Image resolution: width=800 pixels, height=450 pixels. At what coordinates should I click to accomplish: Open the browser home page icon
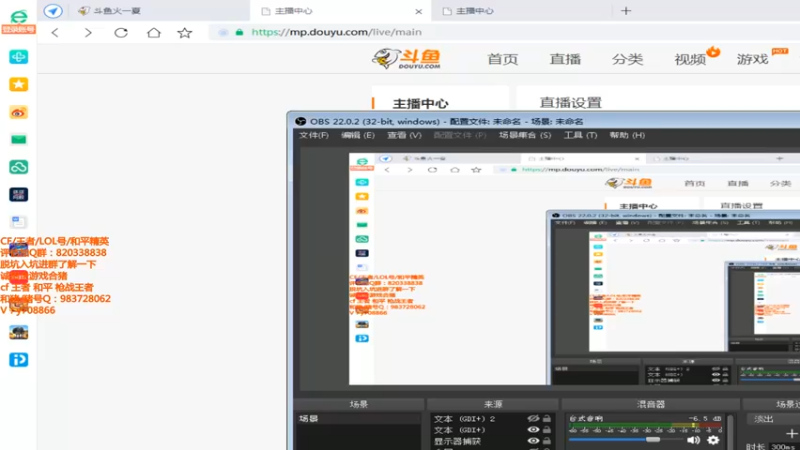click(154, 33)
